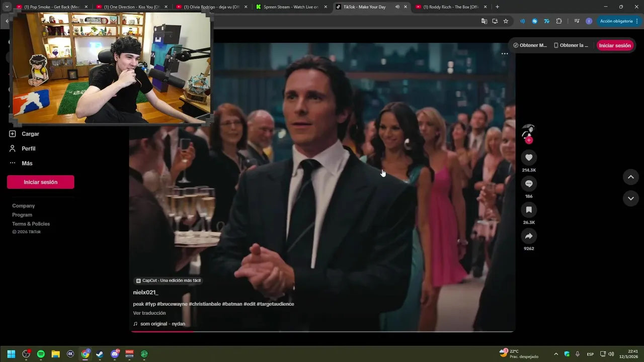Open OBS Studio from the taskbar

pyautogui.click(x=26, y=354)
